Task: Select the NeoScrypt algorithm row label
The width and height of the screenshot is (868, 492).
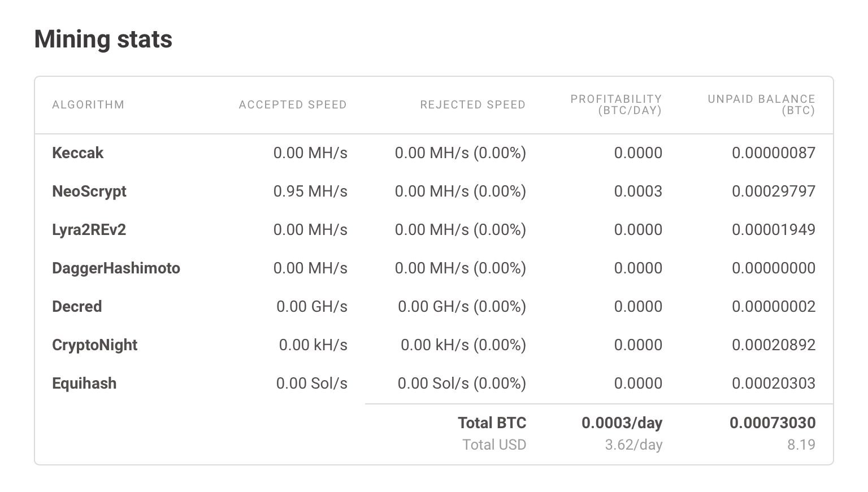Action: [89, 191]
